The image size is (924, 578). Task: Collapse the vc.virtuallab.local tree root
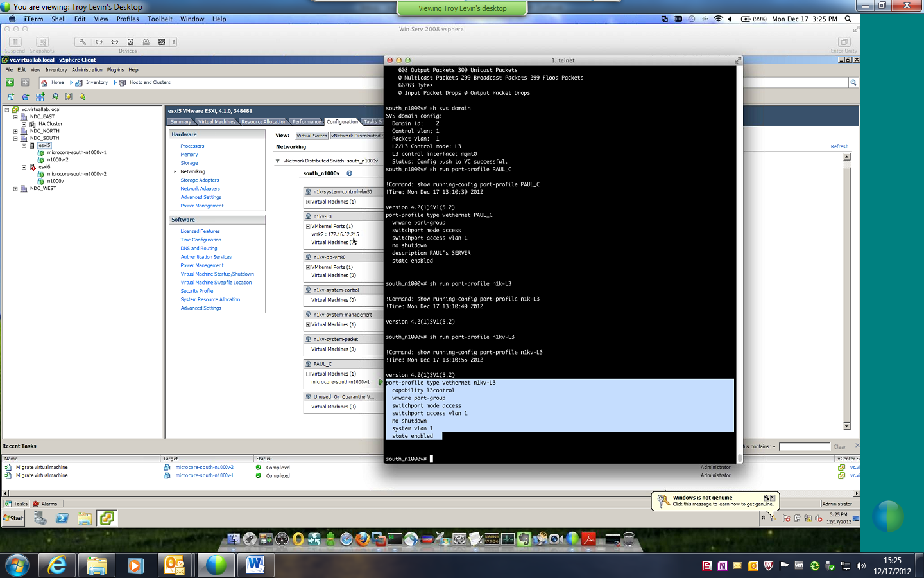(x=7, y=110)
